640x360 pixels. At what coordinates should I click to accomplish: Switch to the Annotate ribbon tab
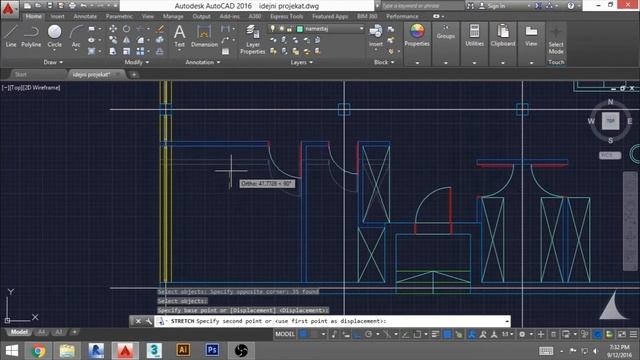[85, 16]
